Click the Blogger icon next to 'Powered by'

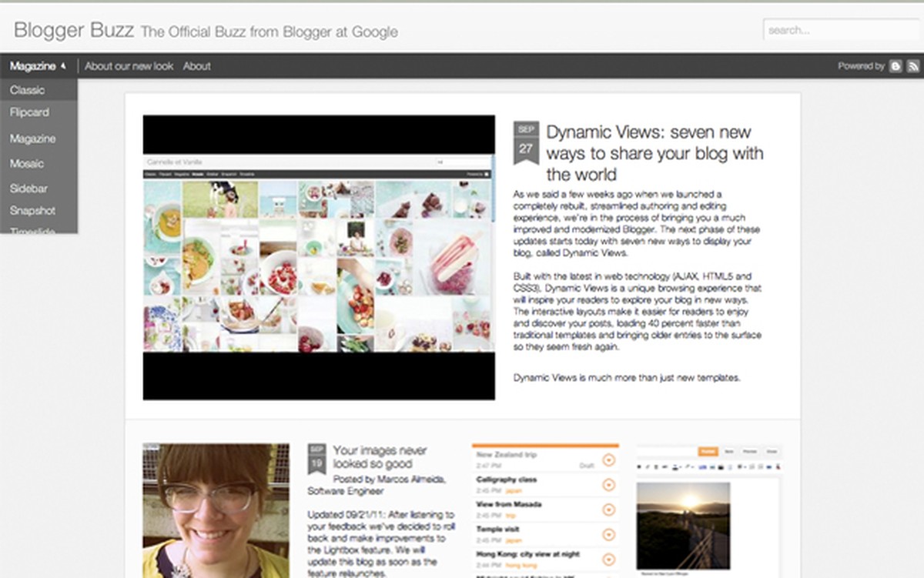coord(896,66)
